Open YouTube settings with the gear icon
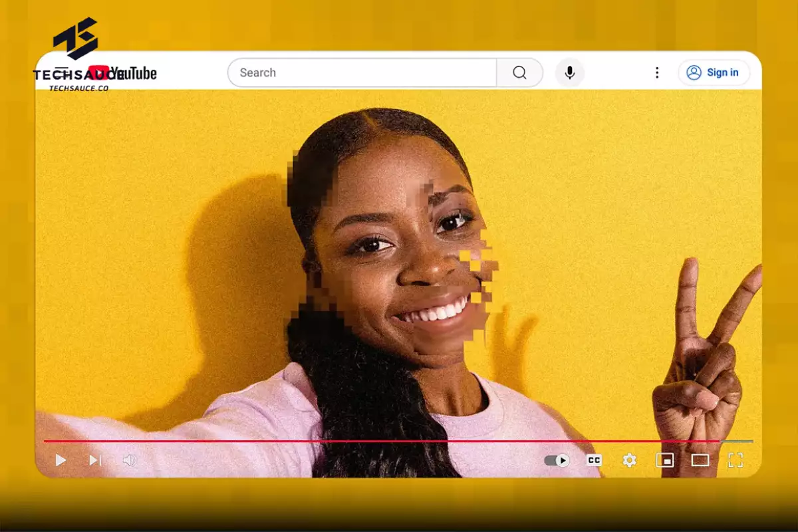 click(629, 460)
